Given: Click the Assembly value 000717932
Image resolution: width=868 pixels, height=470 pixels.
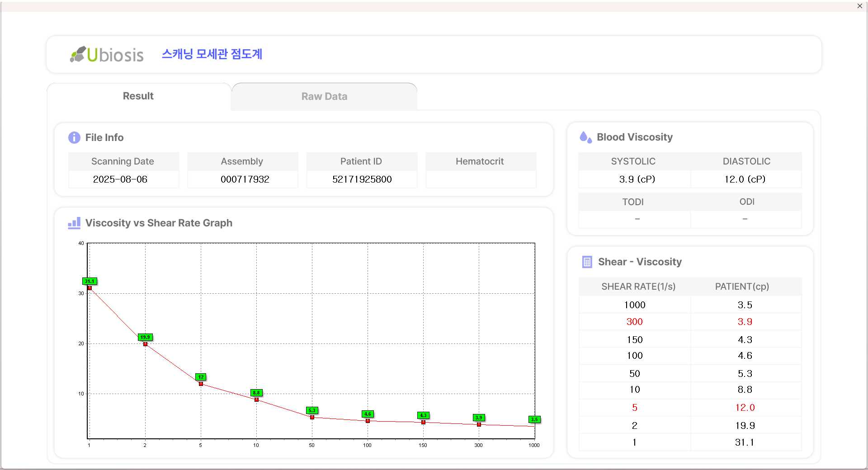Looking at the screenshot, I should point(245,179).
